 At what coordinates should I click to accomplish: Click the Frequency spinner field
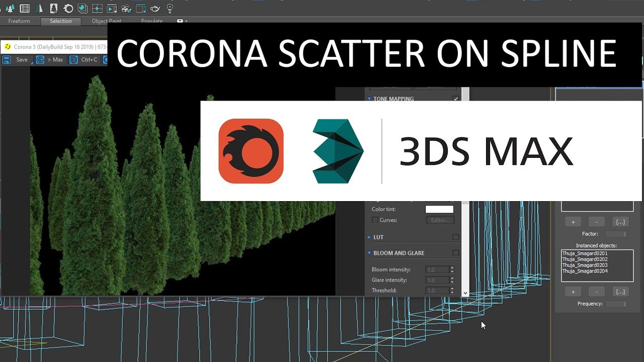[x=617, y=304]
